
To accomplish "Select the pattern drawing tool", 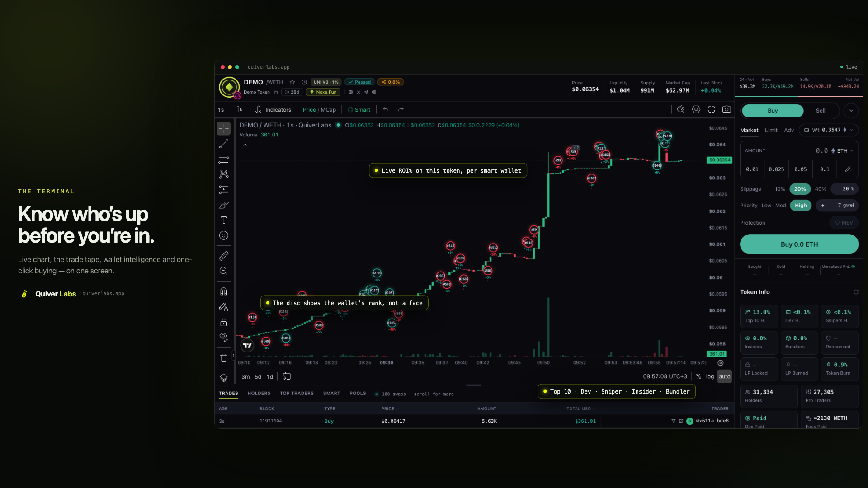I will tap(224, 174).
